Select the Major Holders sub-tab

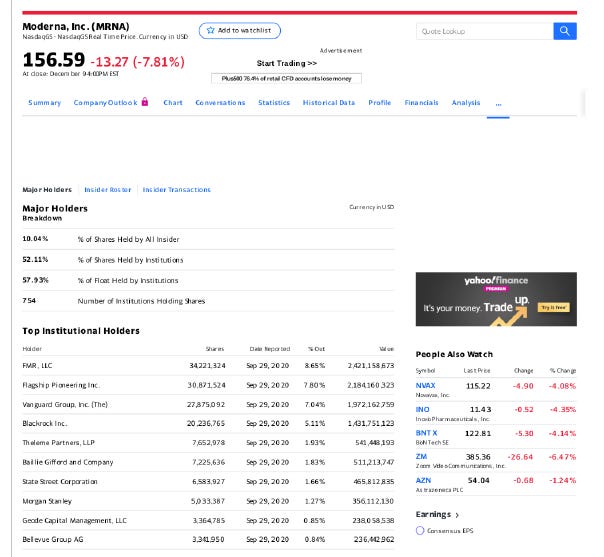tap(47, 190)
